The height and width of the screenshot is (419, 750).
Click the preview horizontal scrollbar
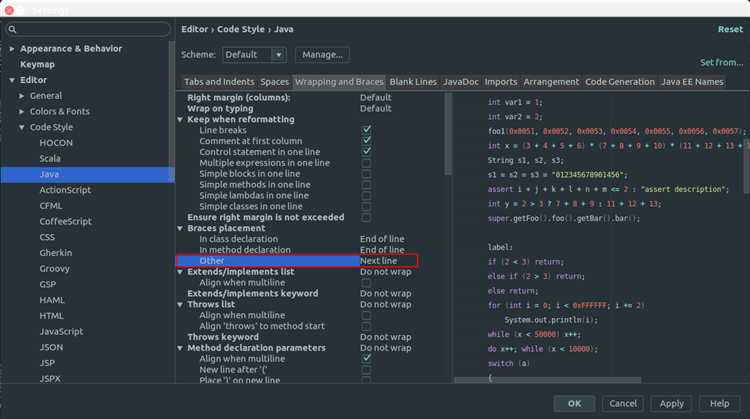coord(548,380)
